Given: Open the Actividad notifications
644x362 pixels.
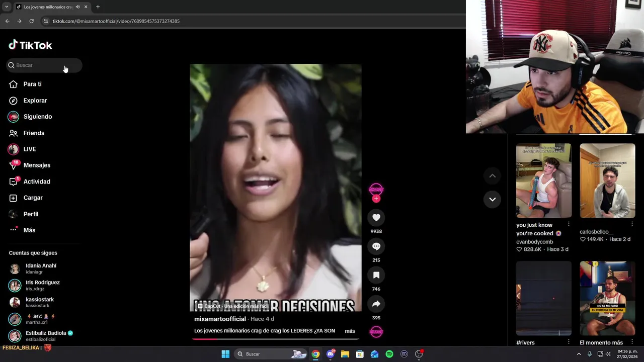Looking at the screenshot, I should click(x=30, y=182).
